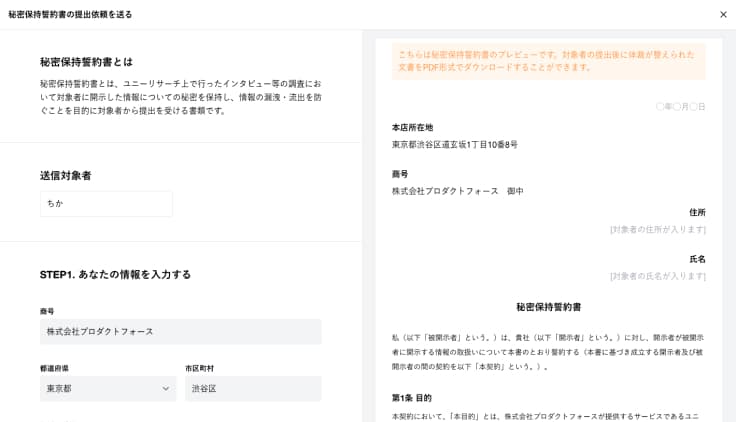This screenshot has height=422, width=736.
Task: Click 株式会社プロダクトフォース 御中 in the preview
Action: click(457, 191)
